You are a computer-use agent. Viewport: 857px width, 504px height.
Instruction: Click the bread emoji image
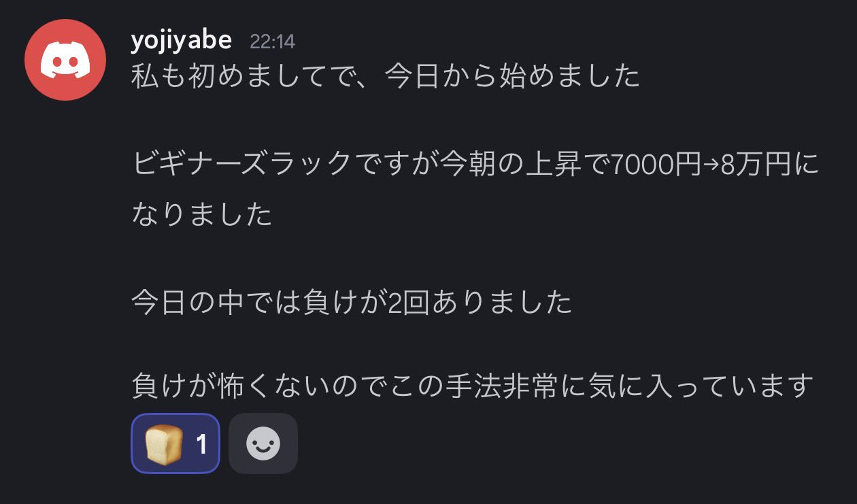(164, 444)
